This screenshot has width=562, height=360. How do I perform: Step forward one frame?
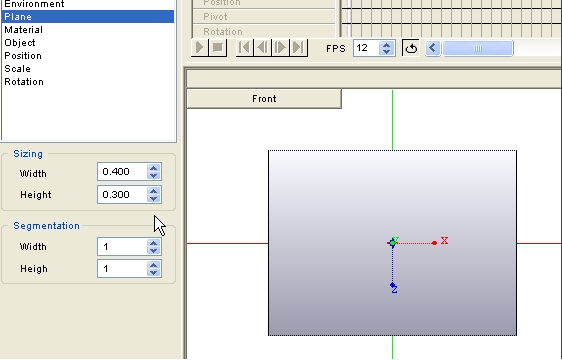280,48
